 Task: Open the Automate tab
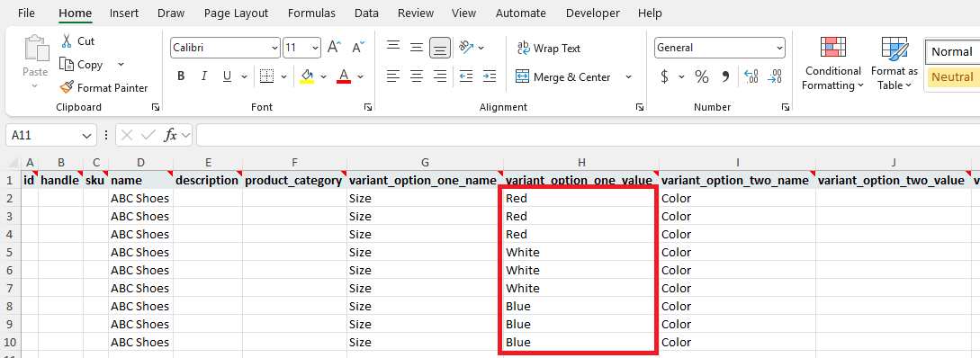pyautogui.click(x=521, y=13)
